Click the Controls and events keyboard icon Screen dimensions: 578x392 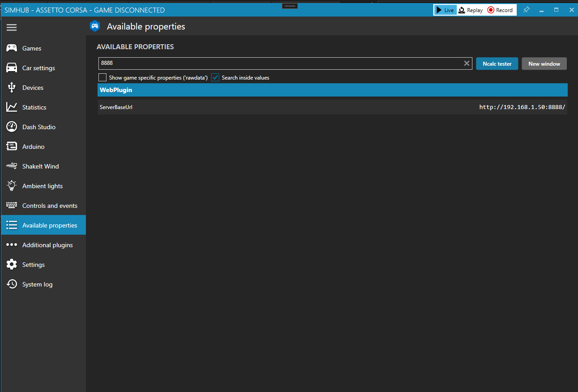12,206
